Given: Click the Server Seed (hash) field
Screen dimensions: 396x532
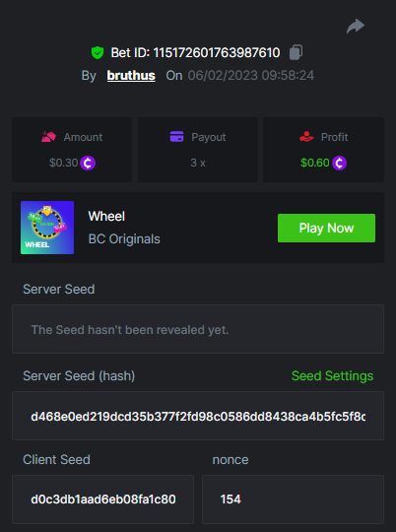Looking at the screenshot, I should click(198, 416).
